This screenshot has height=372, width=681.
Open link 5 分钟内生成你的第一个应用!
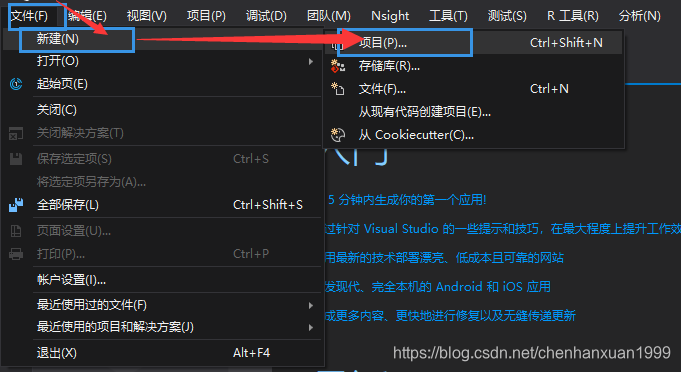[x=407, y=200]
